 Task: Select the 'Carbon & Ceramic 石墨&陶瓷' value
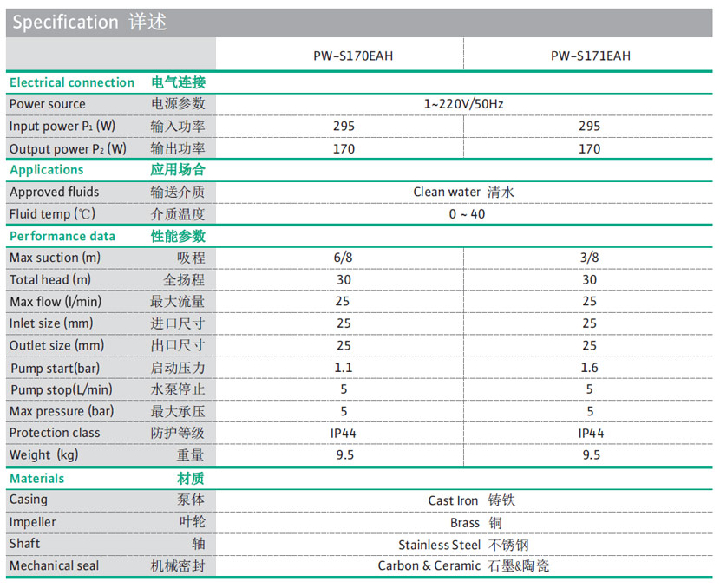pos(463,566)
